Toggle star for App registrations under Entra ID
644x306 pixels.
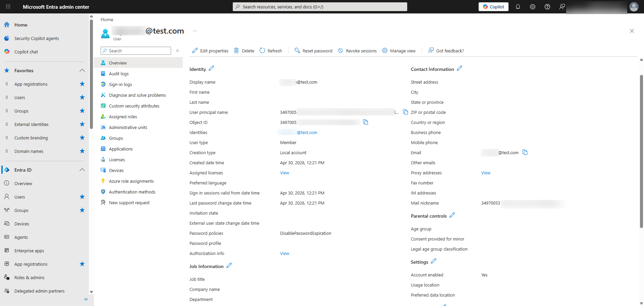[82, 264]
